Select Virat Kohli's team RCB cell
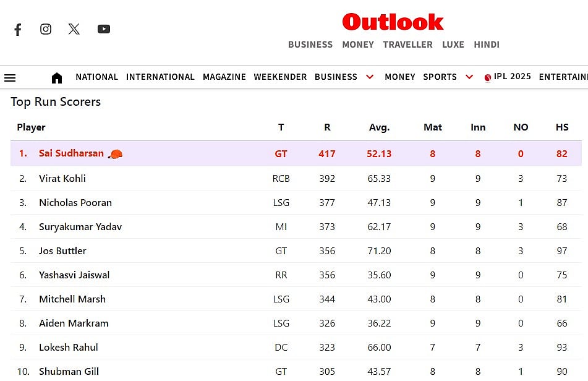The image size is (588, 381). [x=281, y=179]
